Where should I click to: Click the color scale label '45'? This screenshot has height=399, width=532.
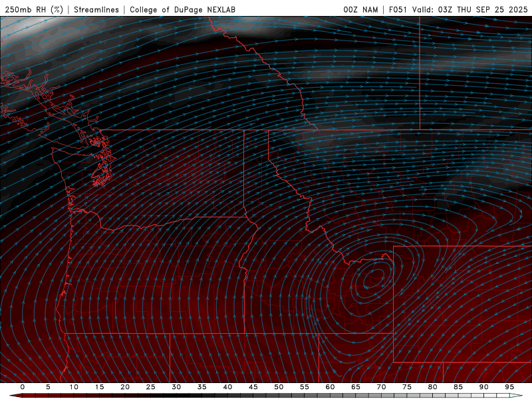tap(253, 387)
